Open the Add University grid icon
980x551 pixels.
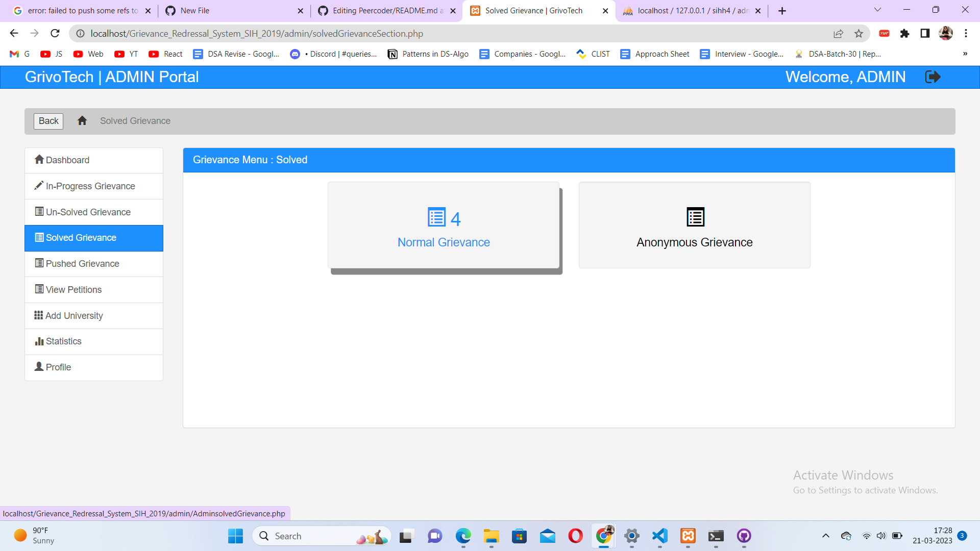[38, 315]
